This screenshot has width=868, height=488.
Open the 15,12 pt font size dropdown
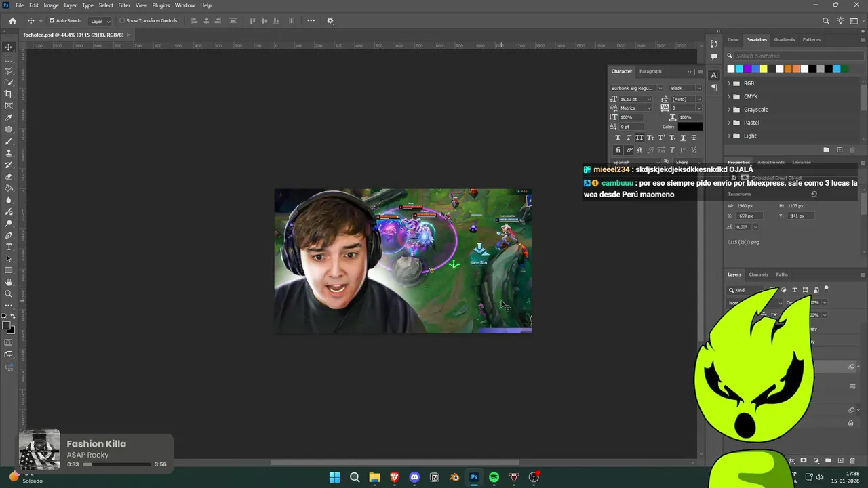(x=635, y=99)
